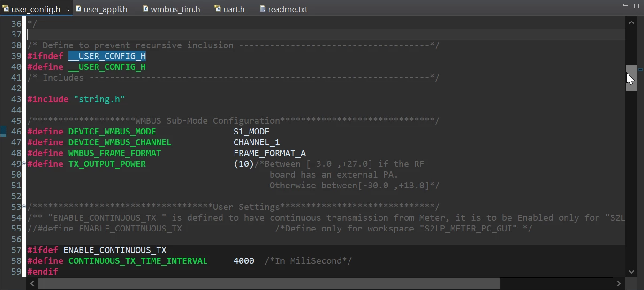Click the user_appli.h file icon
Screen dimensions: 644x290
pos(78,9)
